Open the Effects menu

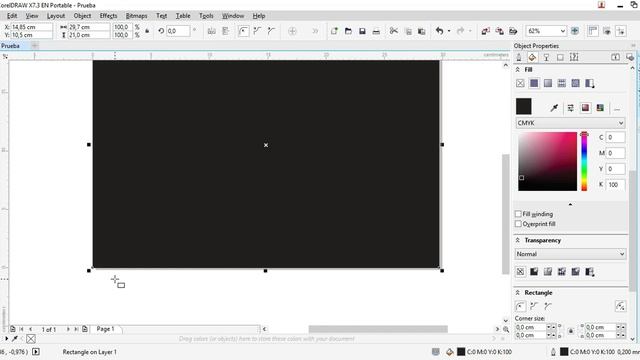coord(108,16)
